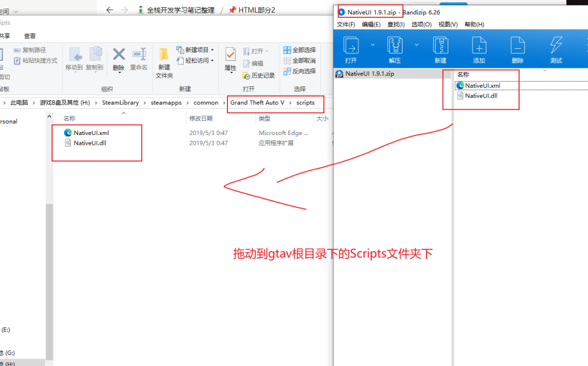The height and width of the screenshot is (366, 588).
Task: Expand the chevron after Grand Theft Auto V
Action: [x=290, y=102]
